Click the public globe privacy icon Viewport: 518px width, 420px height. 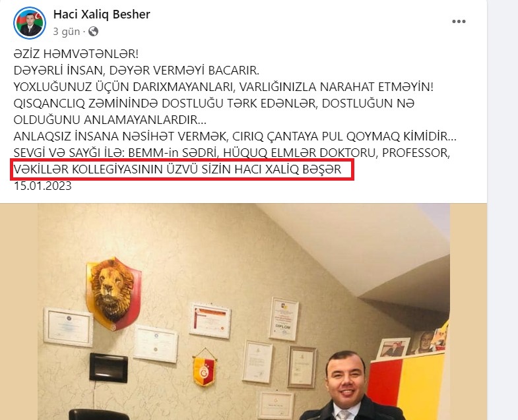click(94, 32)
